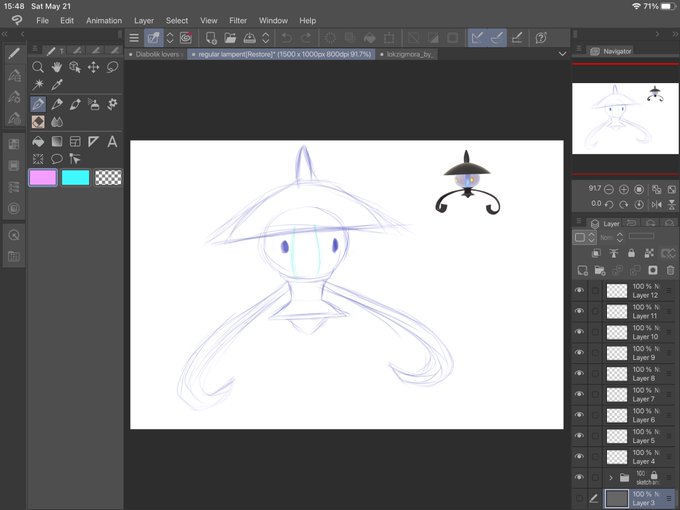This screenshot has height=510, width=680.
Task: Hide Layer 6 with eye icon
Action: tap(579, 415)
